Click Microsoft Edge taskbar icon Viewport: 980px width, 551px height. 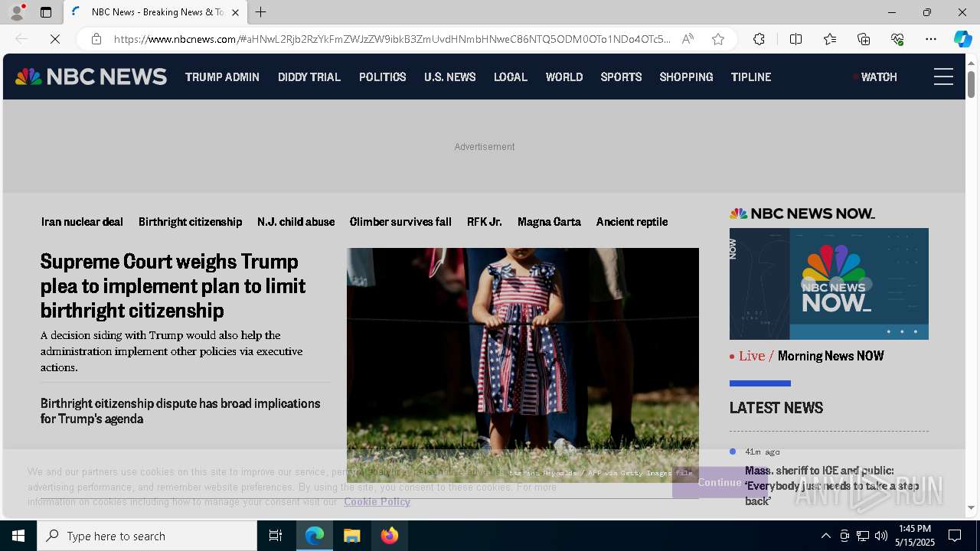(315, 536)
